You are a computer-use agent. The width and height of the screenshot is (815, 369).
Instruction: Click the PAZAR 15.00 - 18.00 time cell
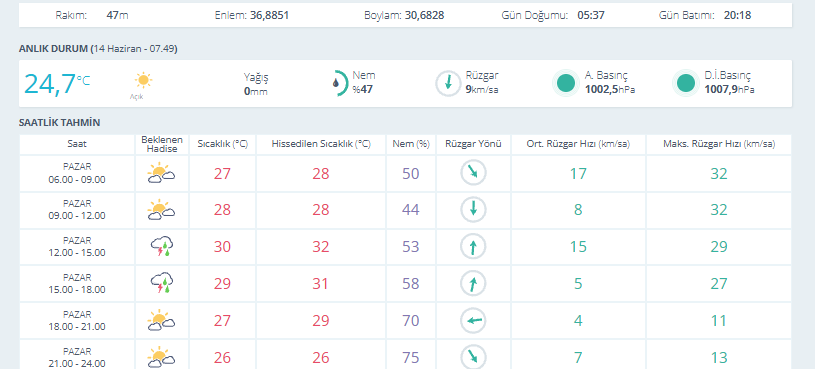point(77,284)
